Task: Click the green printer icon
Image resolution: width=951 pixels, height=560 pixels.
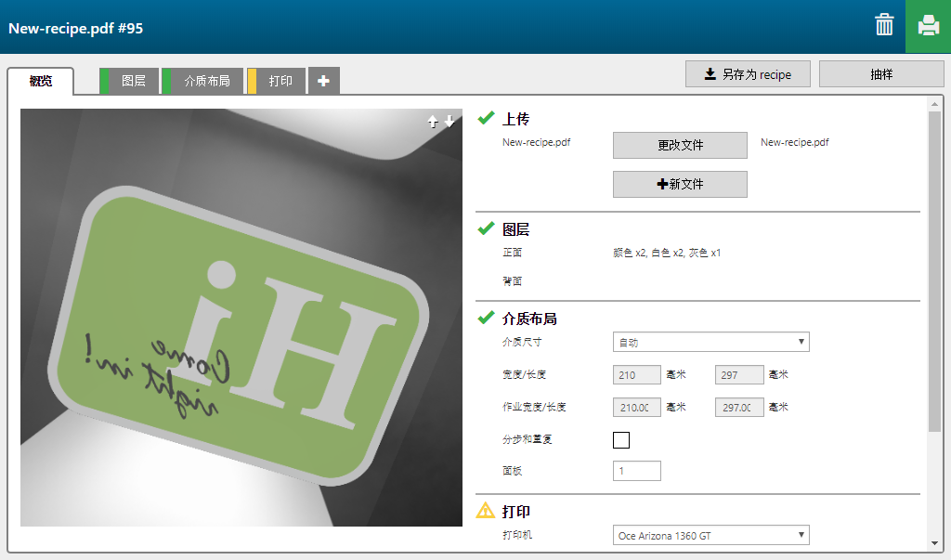Action: 928,26
